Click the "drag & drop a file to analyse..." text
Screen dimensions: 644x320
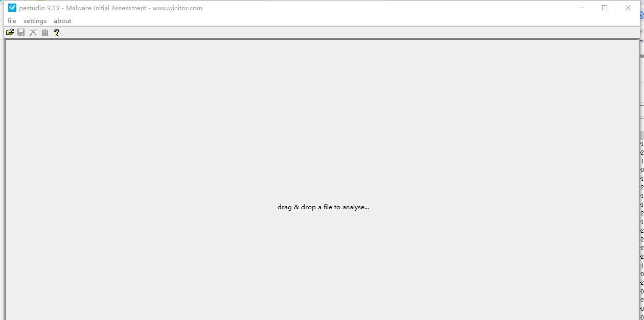[x=323, y=207]
